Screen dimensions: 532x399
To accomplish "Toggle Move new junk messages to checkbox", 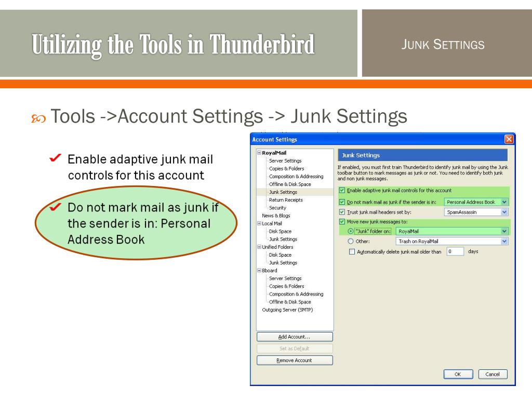I will pyautogui.click(x=342, y=221).
